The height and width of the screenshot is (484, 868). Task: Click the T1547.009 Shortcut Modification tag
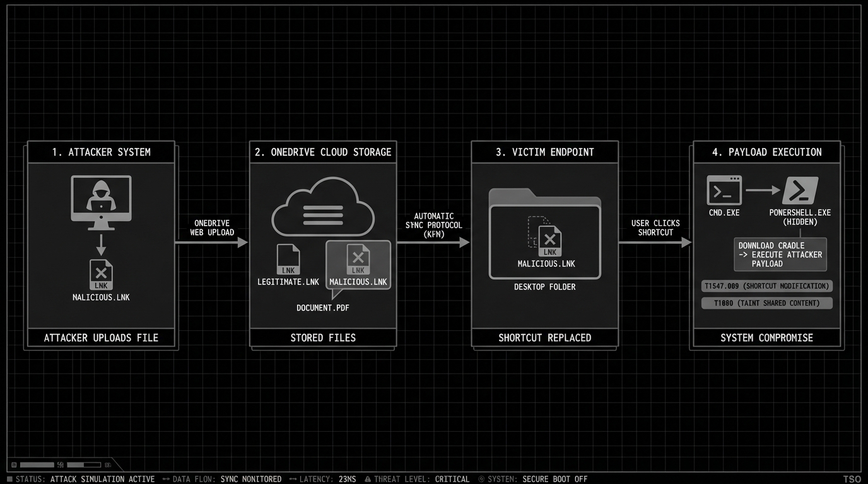(x=767, y=286)
